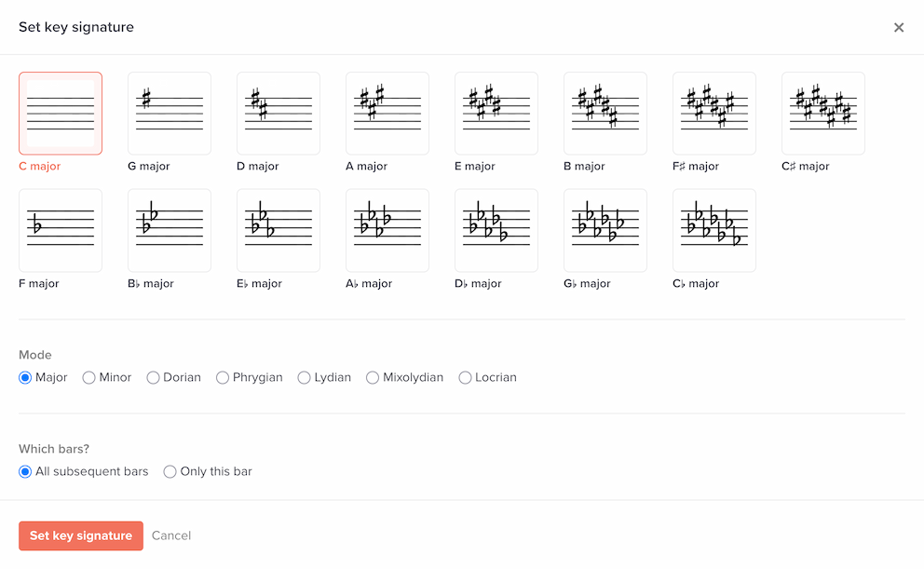Choose the F♯ major key signature
The height and width of the screenshot is (569, 924).
coord(714,114)
